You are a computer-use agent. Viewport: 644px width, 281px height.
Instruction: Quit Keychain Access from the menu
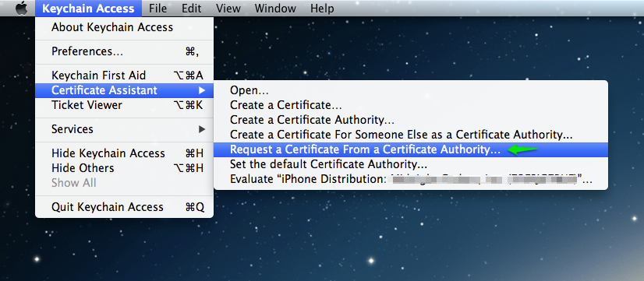click(125, 207)
